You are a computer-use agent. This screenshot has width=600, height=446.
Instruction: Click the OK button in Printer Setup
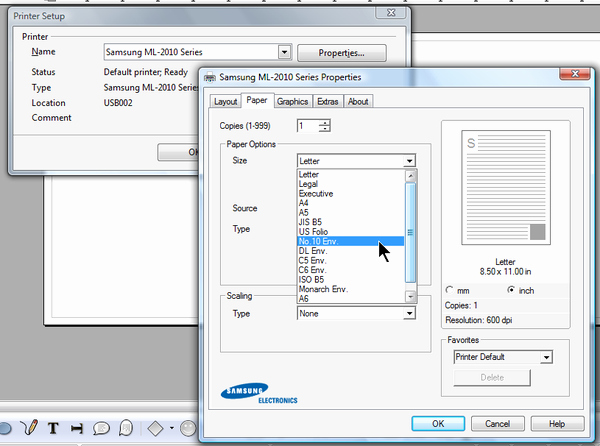[178, 152]
